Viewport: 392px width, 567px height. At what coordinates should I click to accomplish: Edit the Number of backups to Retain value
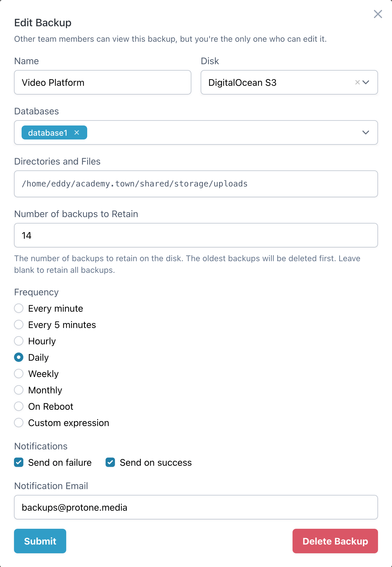tap(196, 235)
